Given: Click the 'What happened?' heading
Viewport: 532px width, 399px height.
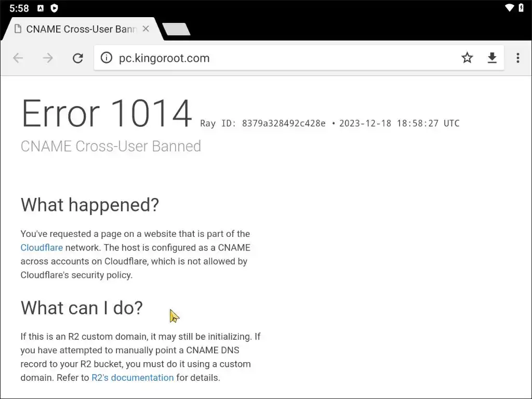Looking at the screenshot, I should coord(90,205).
